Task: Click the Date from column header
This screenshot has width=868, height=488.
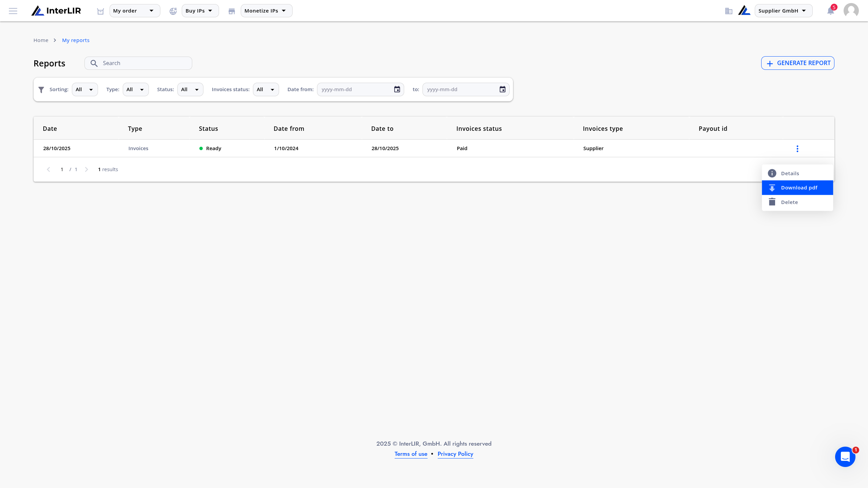Action: [289, 129]
